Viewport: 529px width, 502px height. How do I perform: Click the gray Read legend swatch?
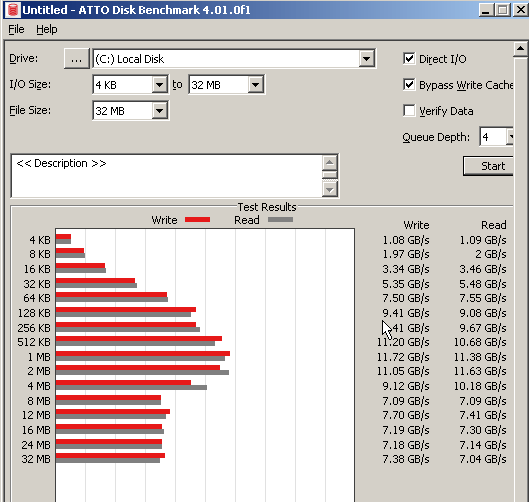(280, 220)
